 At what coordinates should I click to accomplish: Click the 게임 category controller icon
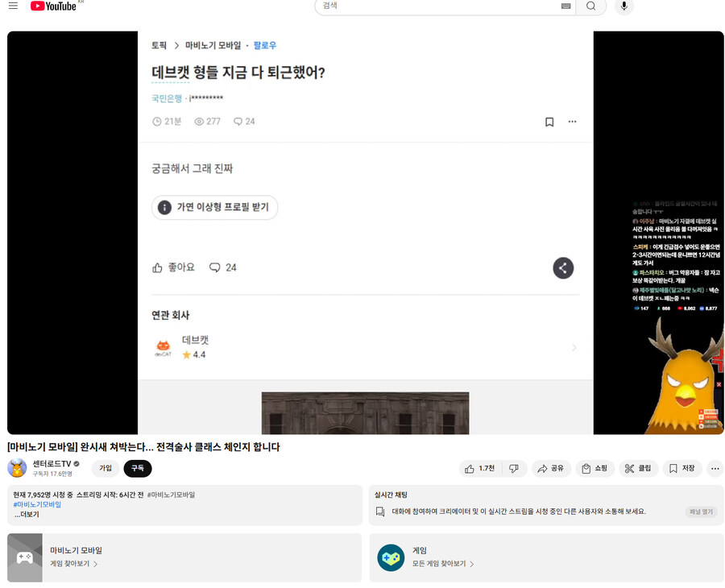391,557
